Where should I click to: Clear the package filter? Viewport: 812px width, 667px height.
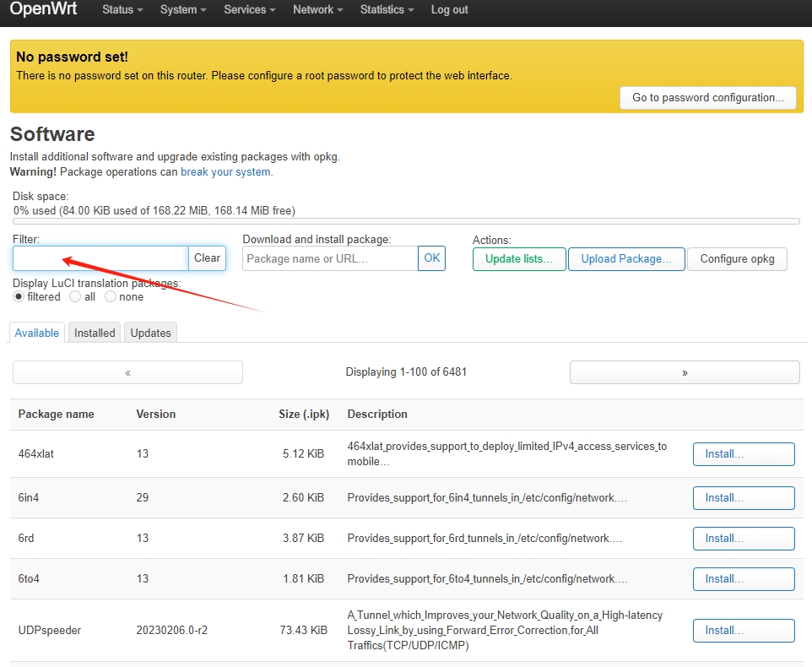(207, 258)
